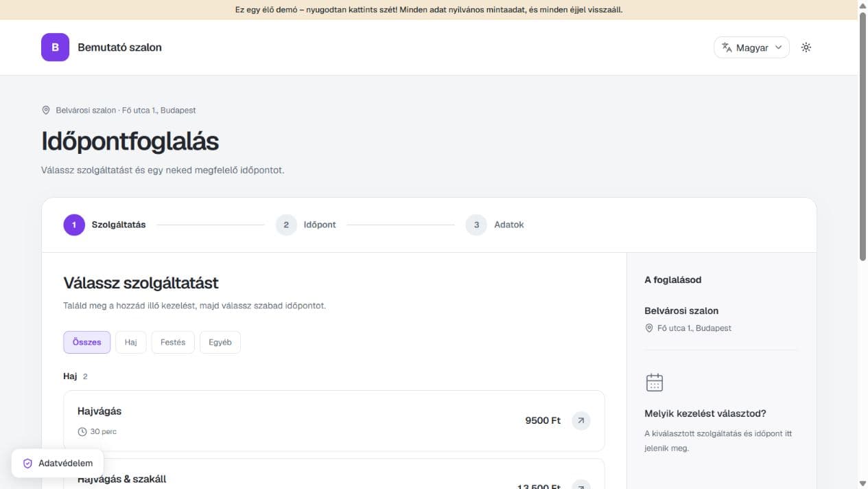Click the pin icon beside Fő utca 1., Budapest in sidebar

(x=649, y=328)
